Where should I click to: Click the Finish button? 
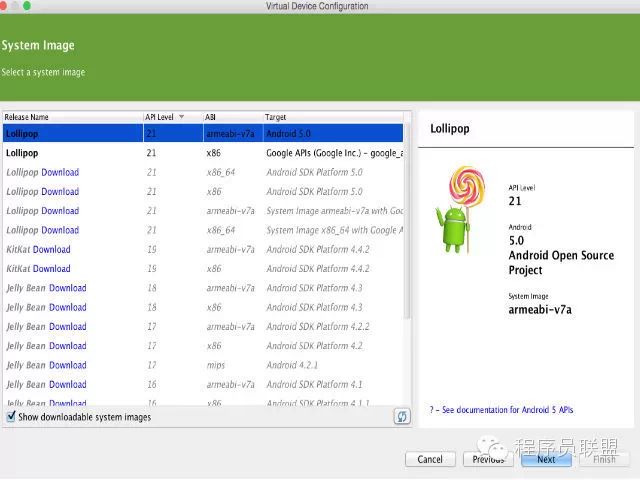pyautogui.click(x=604, y=459)
